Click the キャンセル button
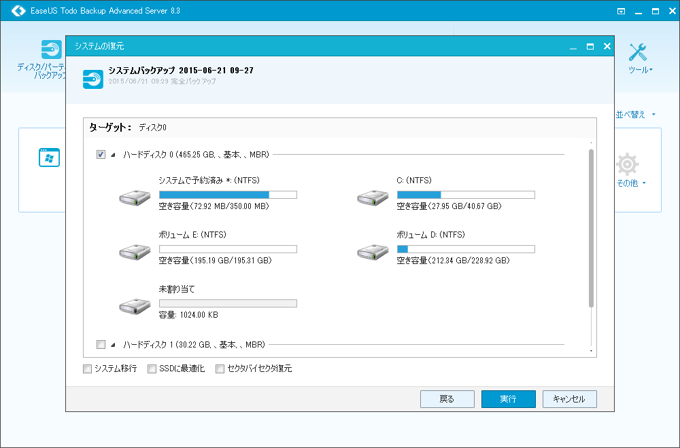680x448 pixels. click(x=569, y=399)
